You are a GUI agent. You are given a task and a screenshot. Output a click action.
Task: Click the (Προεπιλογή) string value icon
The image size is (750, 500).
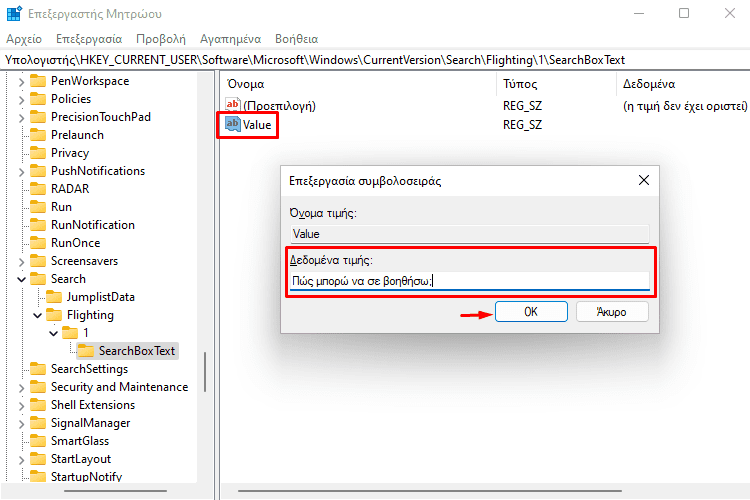[232, 105]
